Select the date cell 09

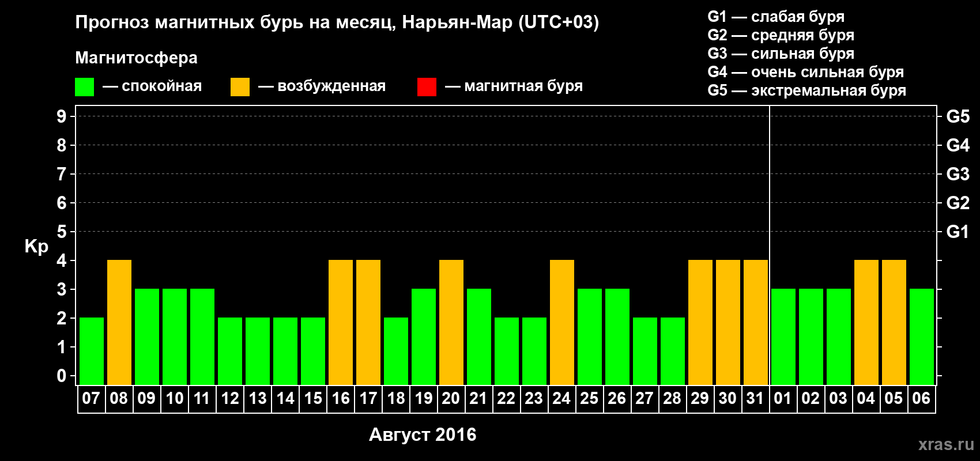[146, 399]
